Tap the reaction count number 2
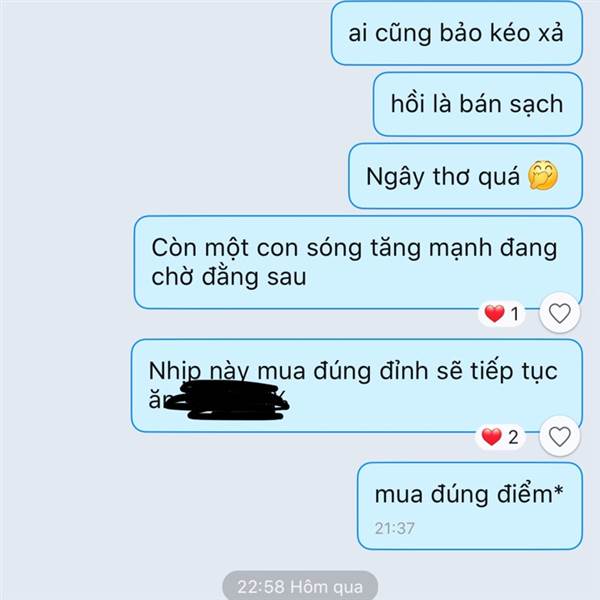600x600 pixels. pyautogui.click(x=514, y=437)
